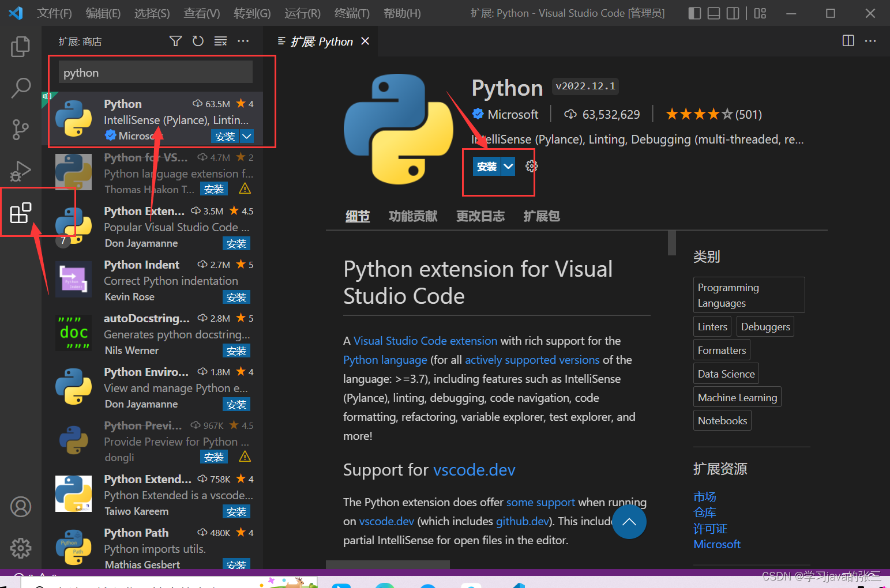Toggle primary side bar layout icon

(694, 13)
